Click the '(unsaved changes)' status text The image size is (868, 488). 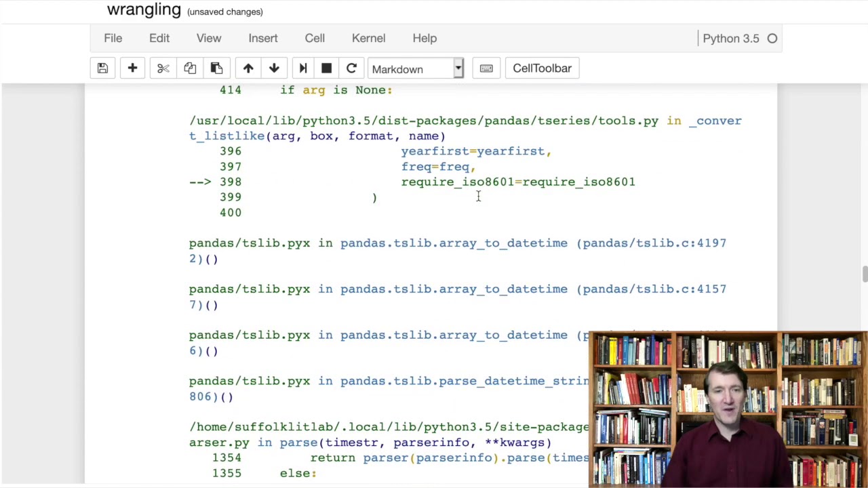click(x=224, y=12)
